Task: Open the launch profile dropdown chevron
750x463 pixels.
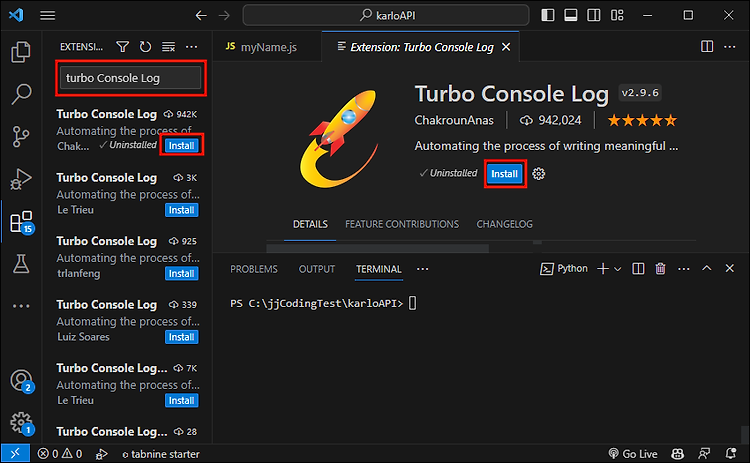Action: coord(618,269)
